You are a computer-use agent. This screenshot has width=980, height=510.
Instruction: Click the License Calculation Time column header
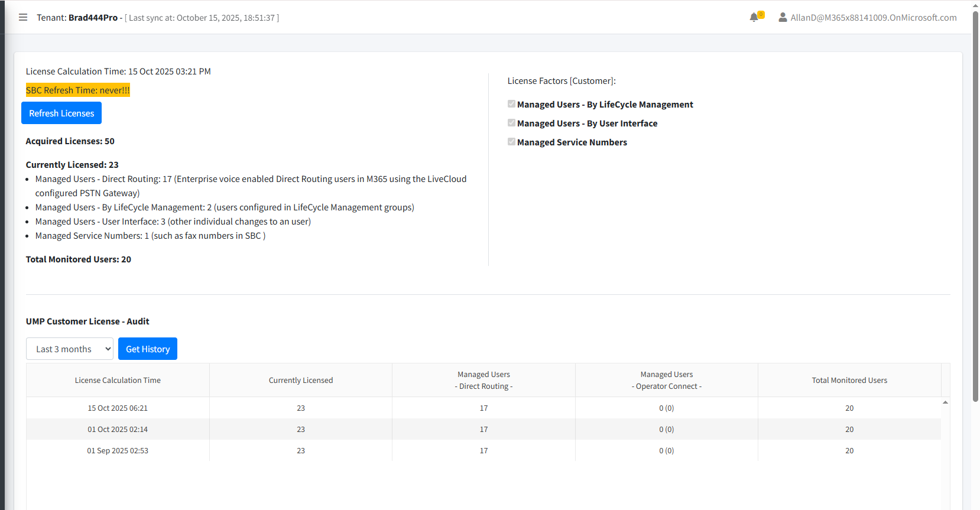(x=118, y=380)
